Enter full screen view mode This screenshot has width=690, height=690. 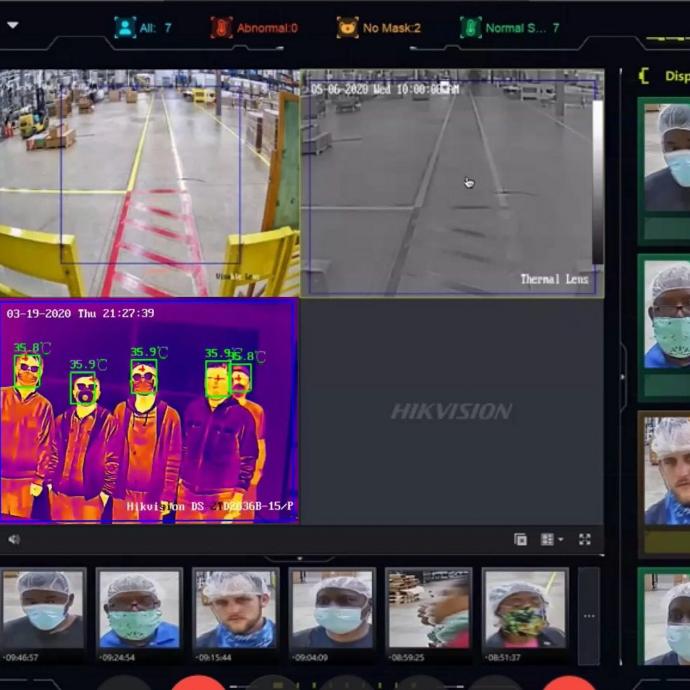[585, 540]
